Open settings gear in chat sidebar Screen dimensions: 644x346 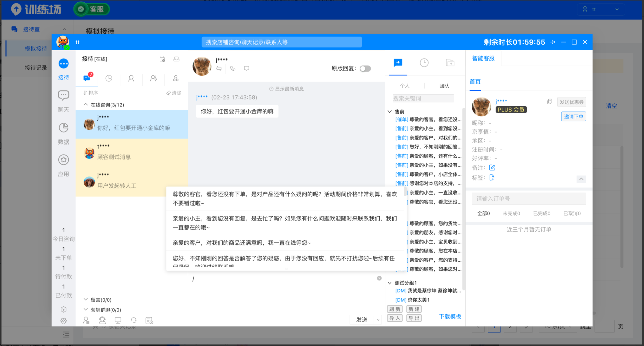63,321
